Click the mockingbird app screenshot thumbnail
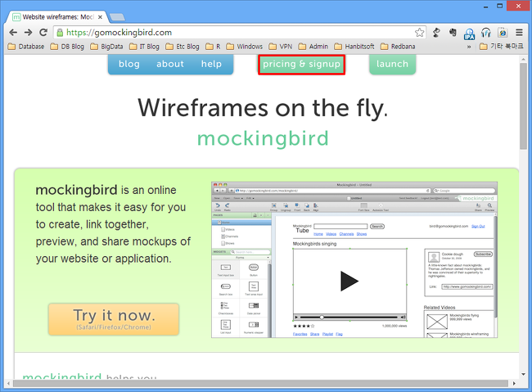The width and height of the screenshot is (532, 392). tap(354, 259)
